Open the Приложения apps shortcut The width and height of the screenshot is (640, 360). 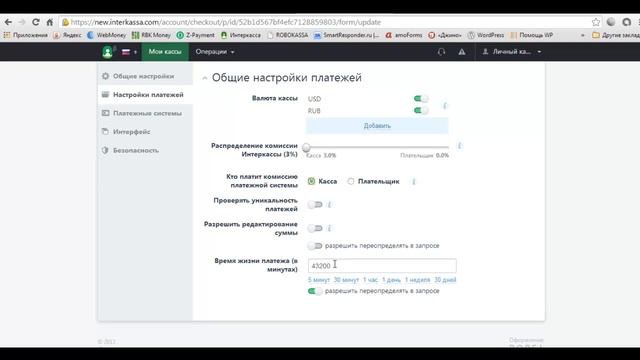click(25, 36)
